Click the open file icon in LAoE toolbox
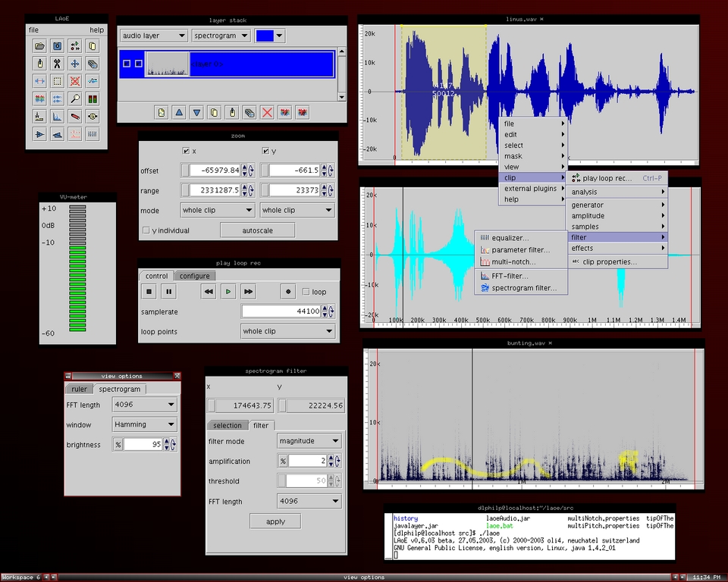 click(39, 46)
